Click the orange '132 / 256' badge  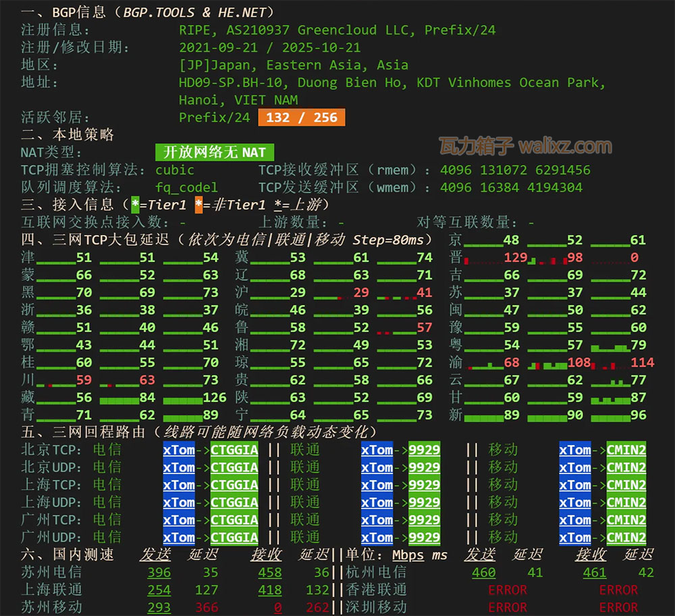301,118
